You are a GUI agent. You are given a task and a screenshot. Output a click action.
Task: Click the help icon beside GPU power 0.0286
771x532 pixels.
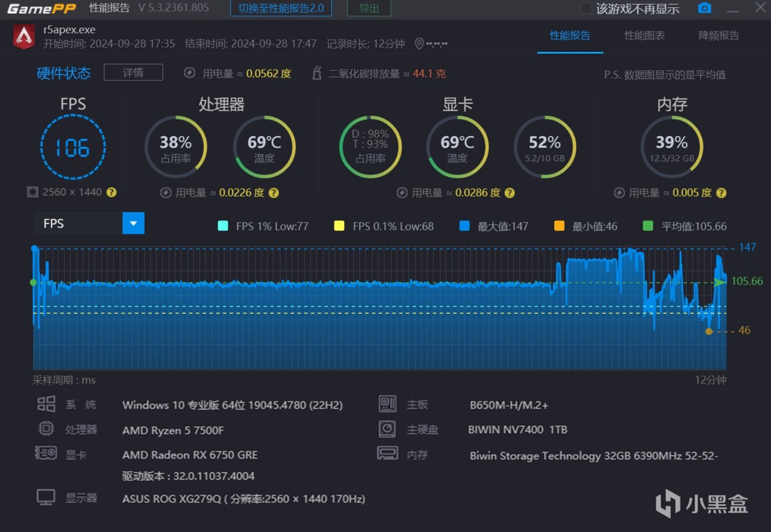tap(510, 193)
